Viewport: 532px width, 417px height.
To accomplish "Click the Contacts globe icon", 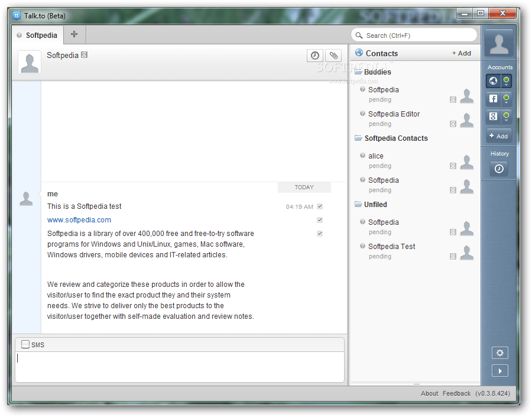I will click(x=359, y=53).
